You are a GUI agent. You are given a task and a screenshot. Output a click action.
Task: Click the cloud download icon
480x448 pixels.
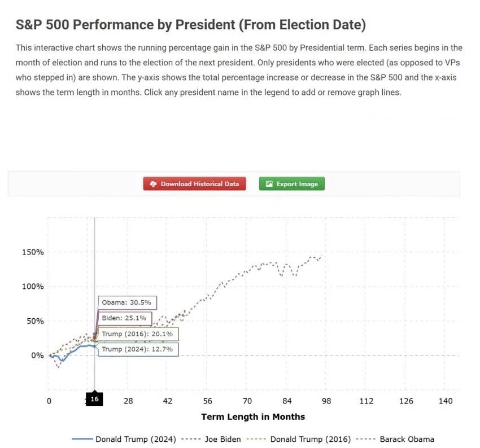pyautogui.click(x=153, y=184)
